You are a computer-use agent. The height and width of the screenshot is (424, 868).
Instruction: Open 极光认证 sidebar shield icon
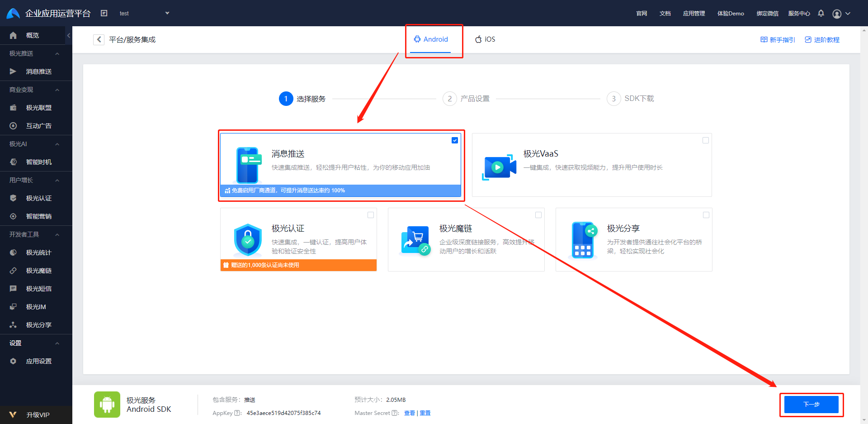tap(13, 198)
